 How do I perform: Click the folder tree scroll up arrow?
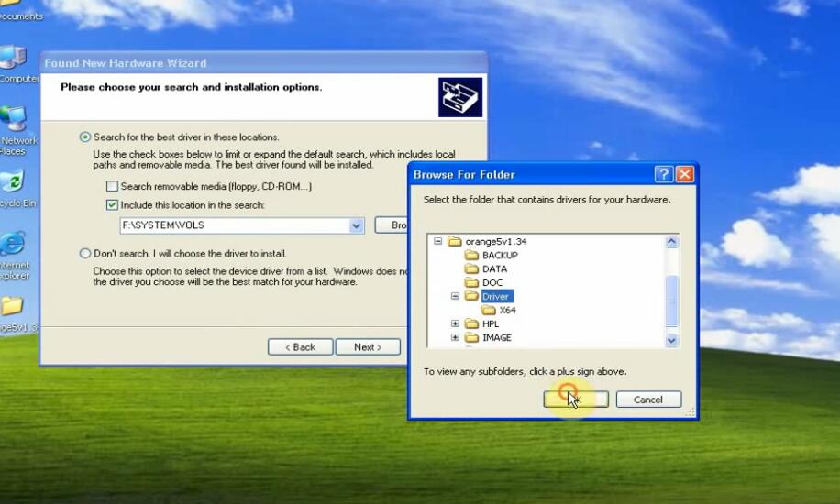pyautogui.click(x=672, y=242)
